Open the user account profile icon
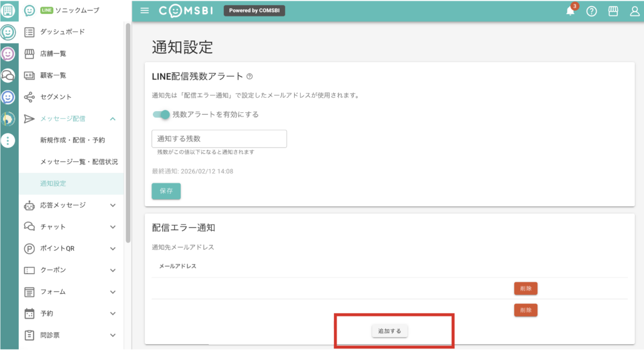This screenshot has height=357, width=644. (634, 11)
